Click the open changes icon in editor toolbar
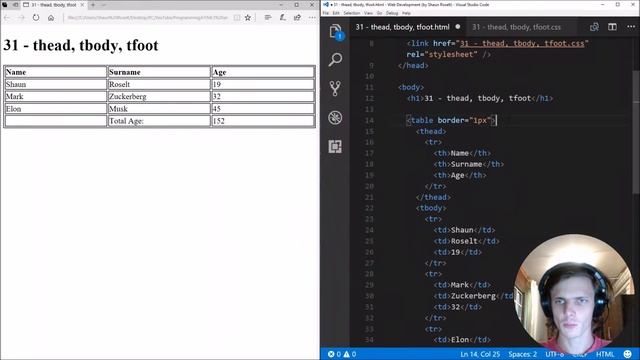Screen dimensions: 640x360 click(x=594, y=27)
